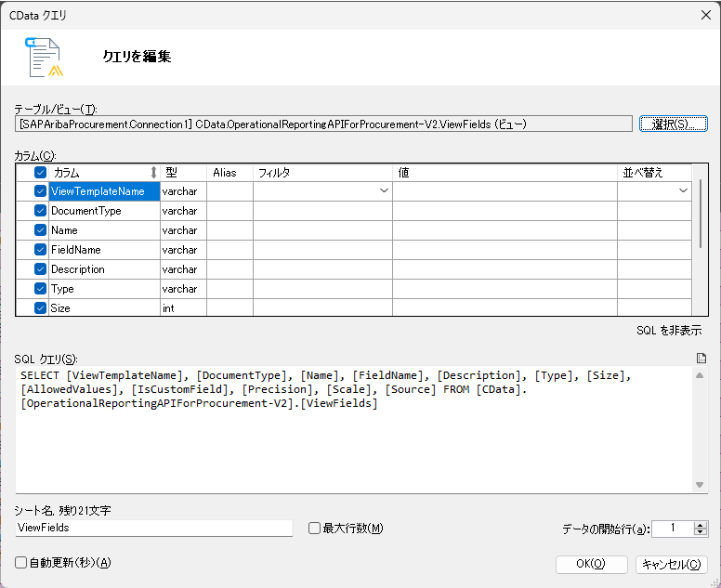The height and width of the screenshot is (588, 721).
Task: Click the Alias cell in the Name row
Action: coord(229,229)
